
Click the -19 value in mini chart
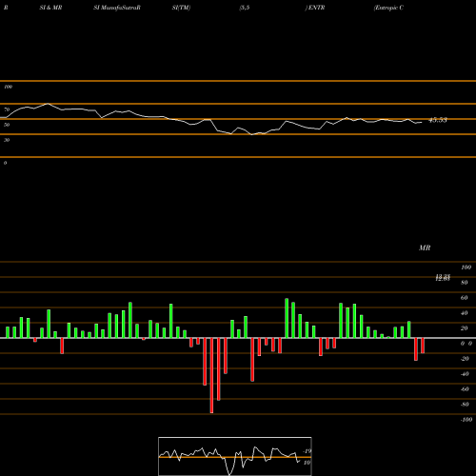[x=307, y=451]
